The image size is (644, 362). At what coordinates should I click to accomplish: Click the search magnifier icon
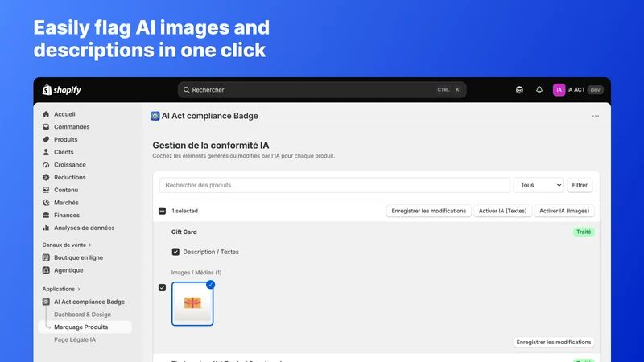[x=187, y=90]
